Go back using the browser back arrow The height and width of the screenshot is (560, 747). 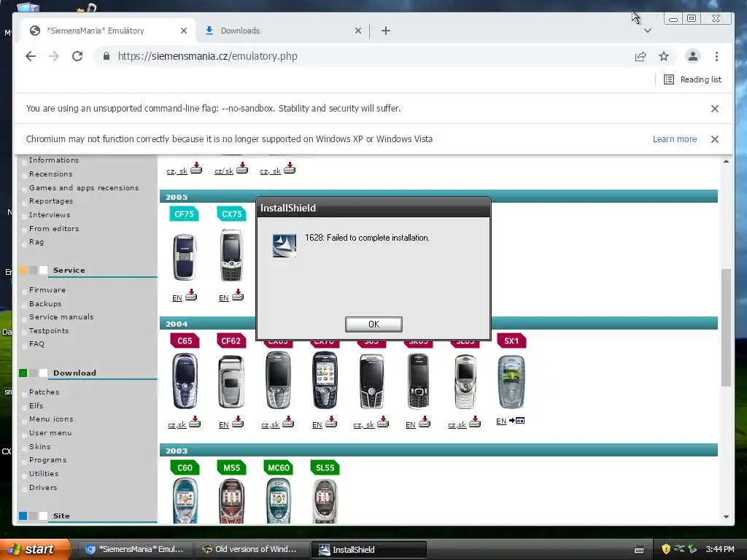(x=31, y=56)
